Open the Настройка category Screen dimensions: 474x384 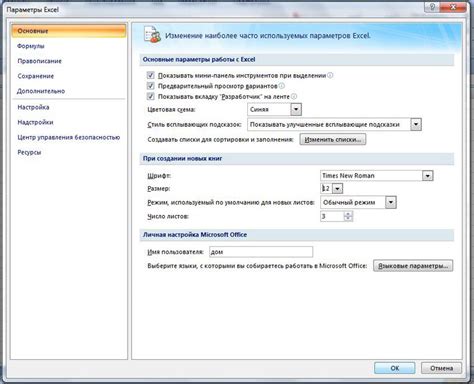pyautogui.click(x=33, y=107)
